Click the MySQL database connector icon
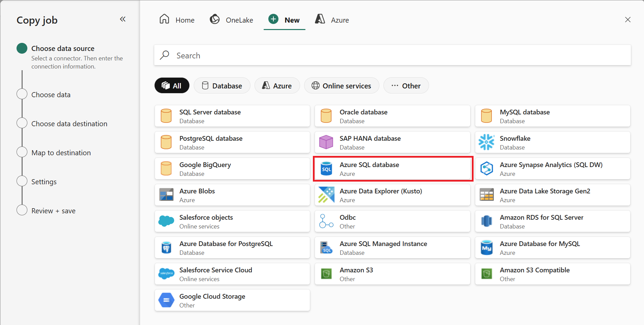This screenshot has height=325, width=644. 487,116
